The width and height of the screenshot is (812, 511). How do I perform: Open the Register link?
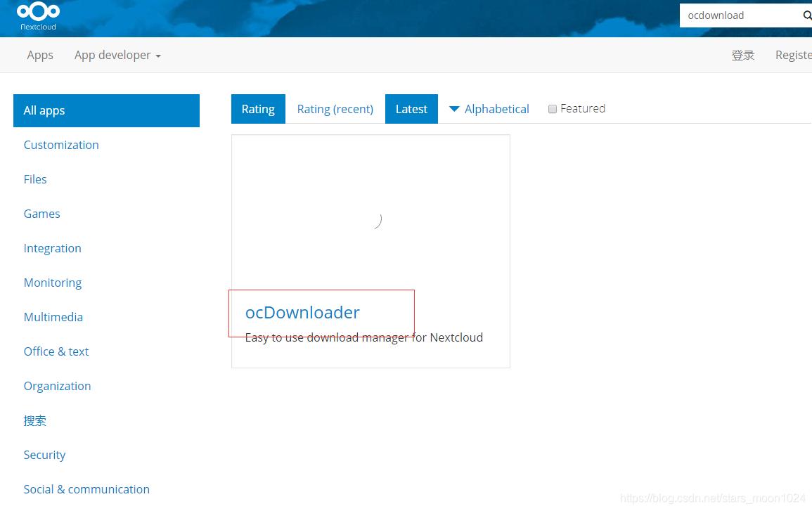[793, 55]
